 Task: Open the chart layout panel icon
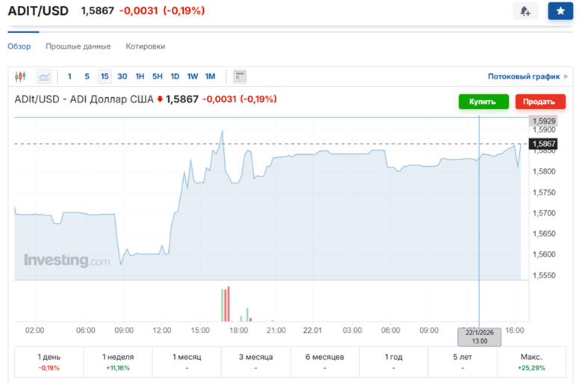240,76
